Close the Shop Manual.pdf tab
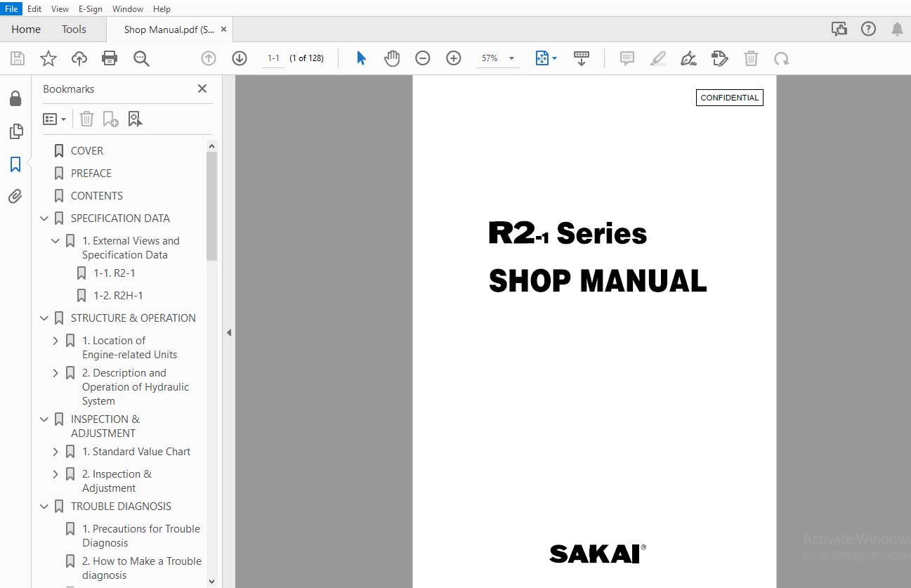Image resolution: width=911 pixels, height=588 pixels. click(x=223, y=30)
